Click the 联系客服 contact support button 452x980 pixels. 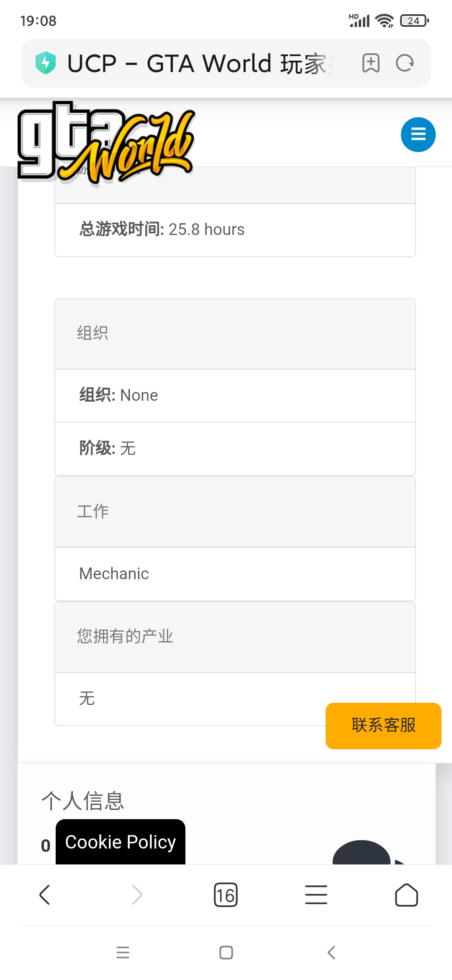coord(383,726)
